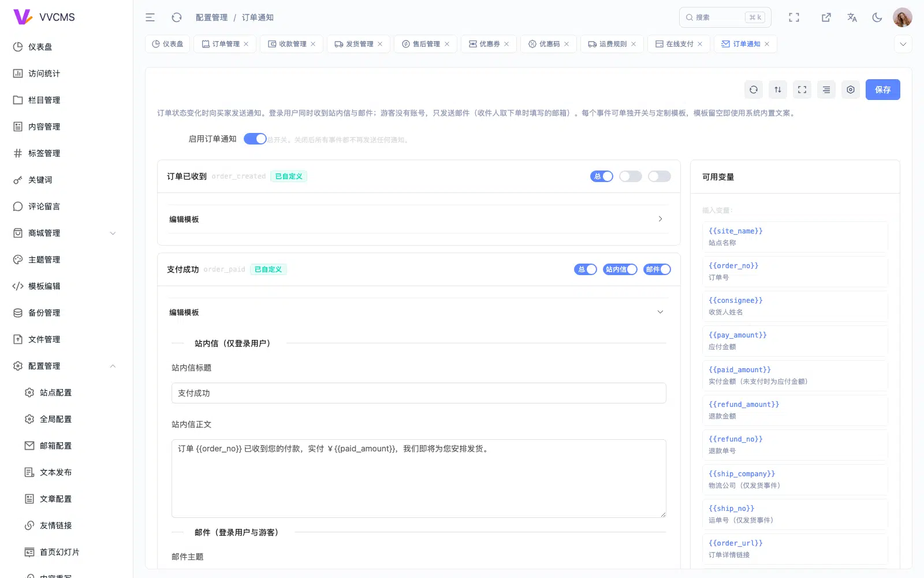Switch to dark mode with the moon icon
Screen dimensions: 924x578
point(877,17)
